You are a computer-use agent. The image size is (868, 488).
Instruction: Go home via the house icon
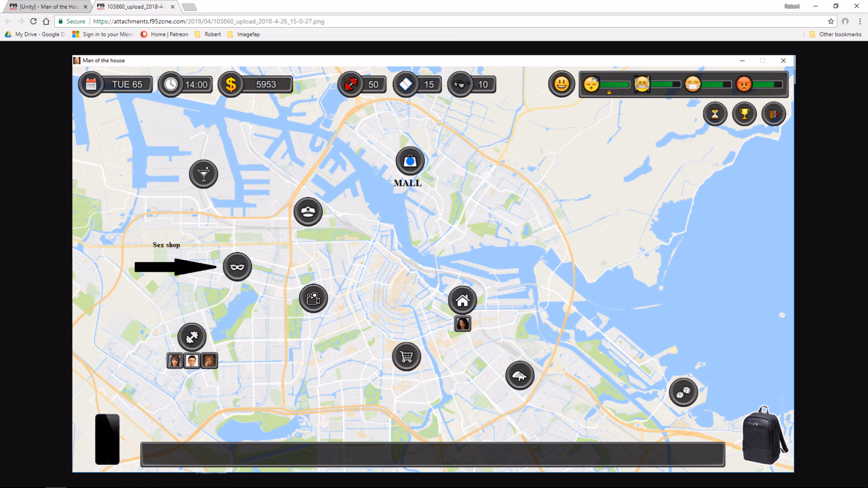pos(463,300)
